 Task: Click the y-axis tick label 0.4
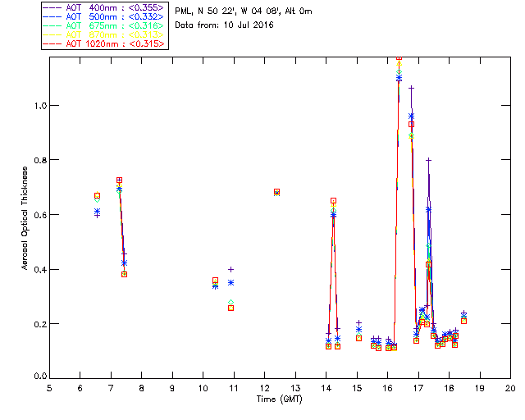tap(40, 270)
